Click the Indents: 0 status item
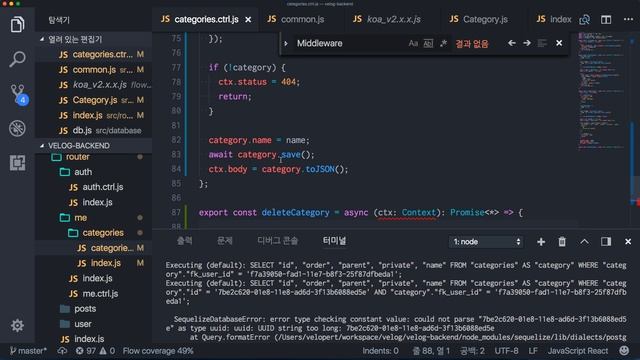Image resolution: width=640 pixels, height=360 pixels. (380, 351)
